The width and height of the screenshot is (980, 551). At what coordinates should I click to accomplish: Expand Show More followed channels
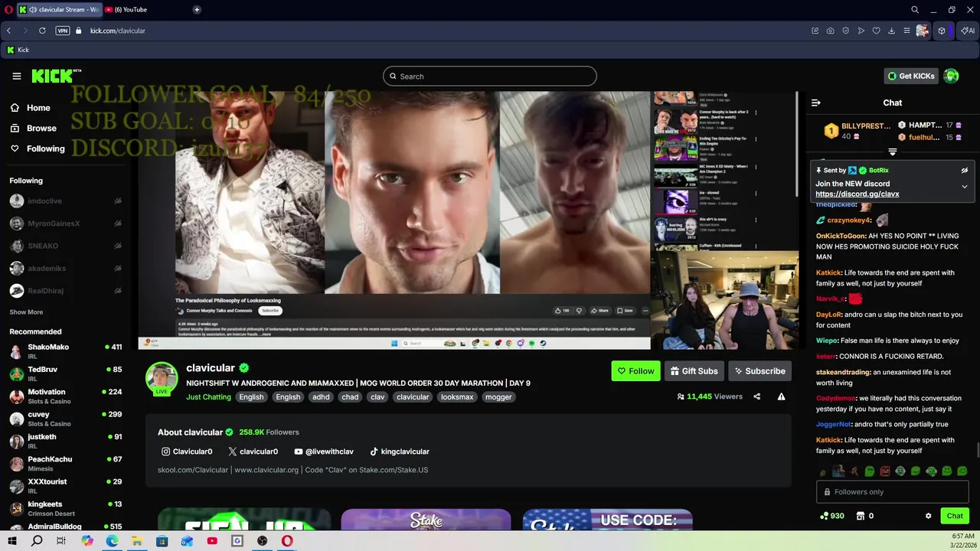tap(26, 312)
